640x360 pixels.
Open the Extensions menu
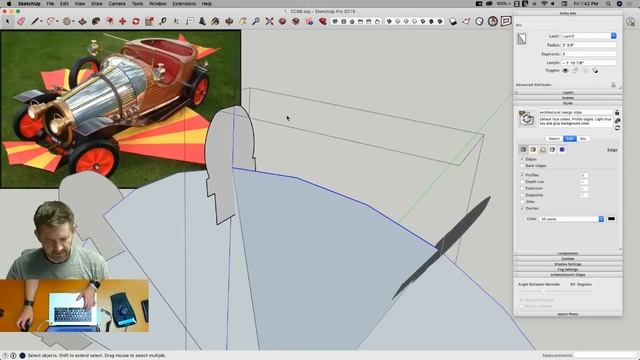[184, 4]
